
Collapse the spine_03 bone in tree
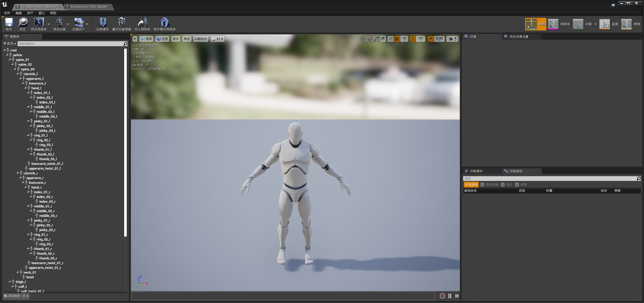click(x=15, y=69)
